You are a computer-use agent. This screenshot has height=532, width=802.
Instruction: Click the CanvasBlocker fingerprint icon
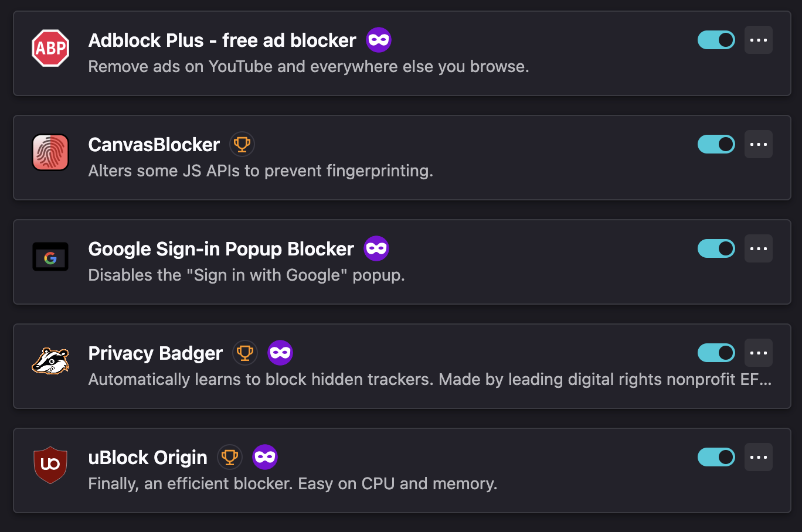[50, 152]
